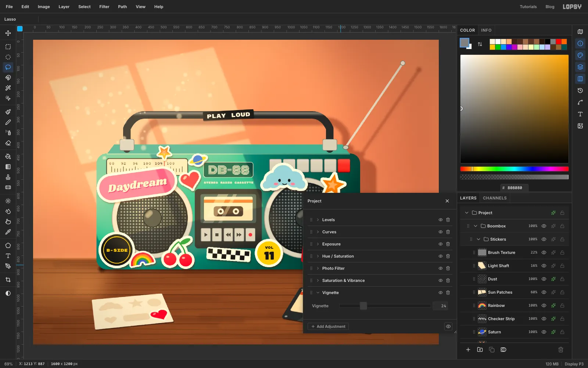Select the Eraser tool
This screenshot has width=588, height=368.
pyautogui.click(x=8, y=143)
